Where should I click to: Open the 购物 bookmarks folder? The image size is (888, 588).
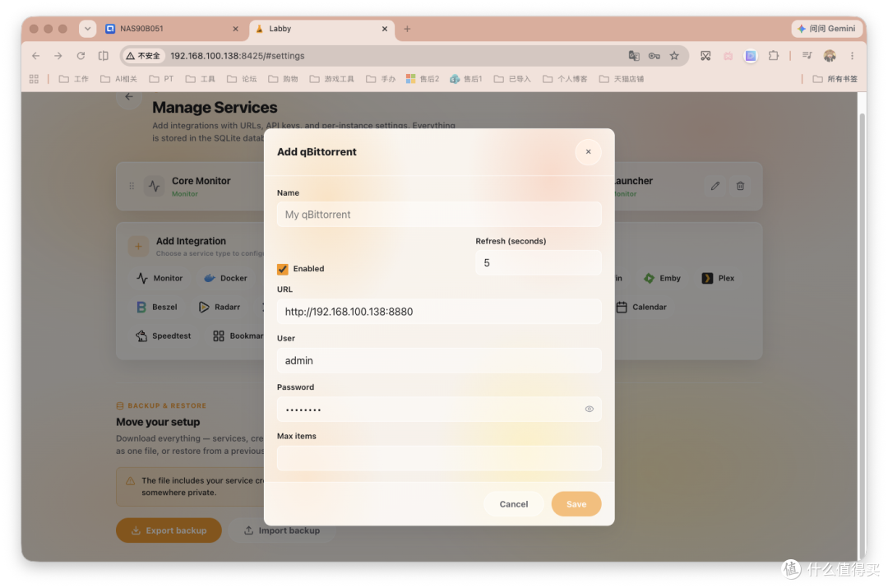[x=283, y=79]
